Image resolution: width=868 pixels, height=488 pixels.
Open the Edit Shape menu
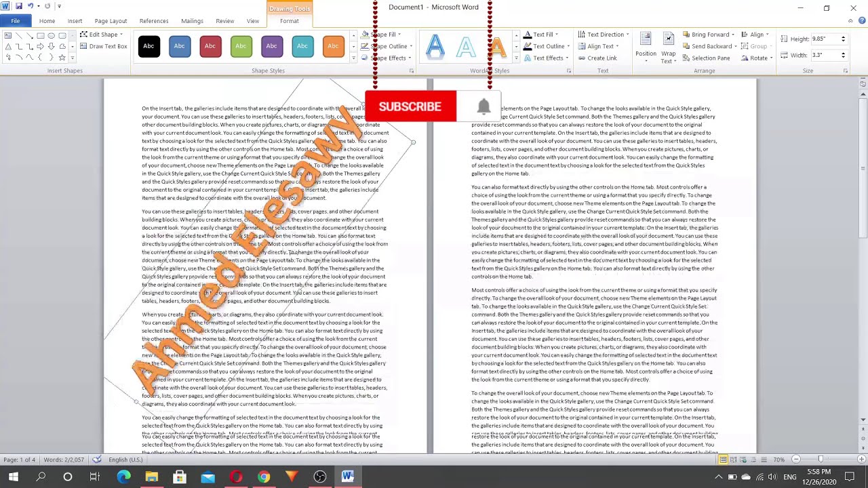[101, 35]
